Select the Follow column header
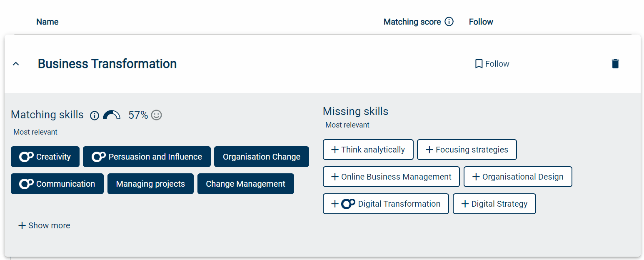 coord(481,21)
